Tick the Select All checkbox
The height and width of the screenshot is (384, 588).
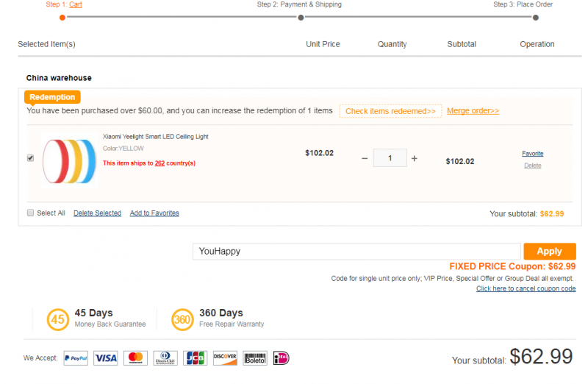30,213
